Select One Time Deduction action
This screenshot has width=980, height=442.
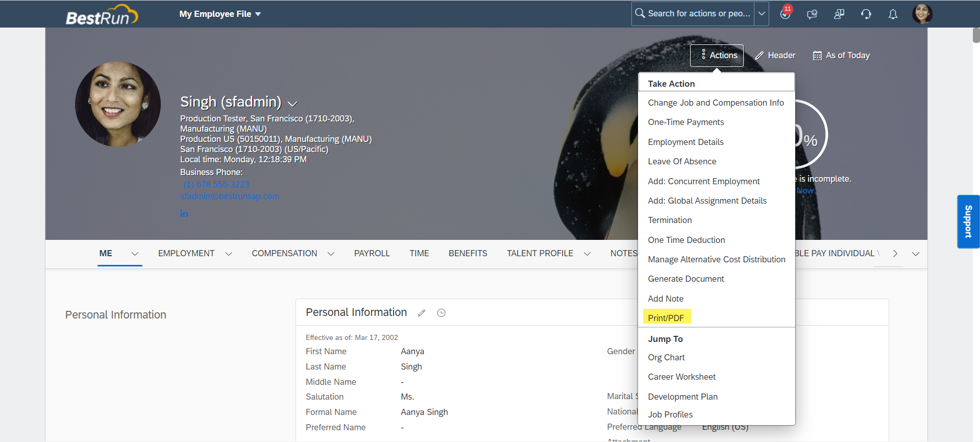click(686, 240)
